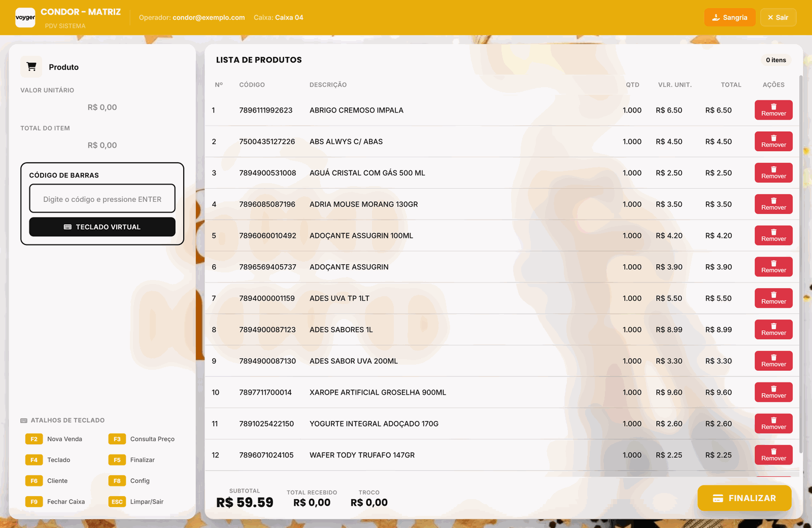
Task: Click XAROPE ARTIFICIAL GROSELHA 900ML description
Action: click(378, 392)
